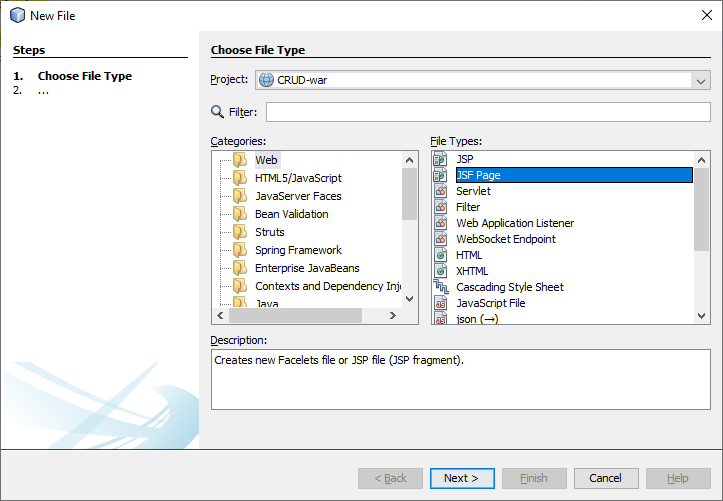723x501 pixels.
Task: Click the HTML file type icon
Action: pos(440,255)
